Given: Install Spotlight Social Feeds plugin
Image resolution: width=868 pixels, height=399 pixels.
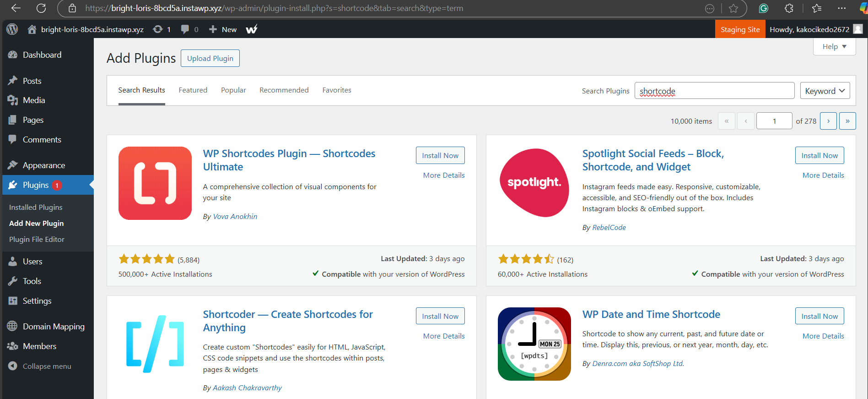Looking at the screenshot, I should tap(819, 155).
